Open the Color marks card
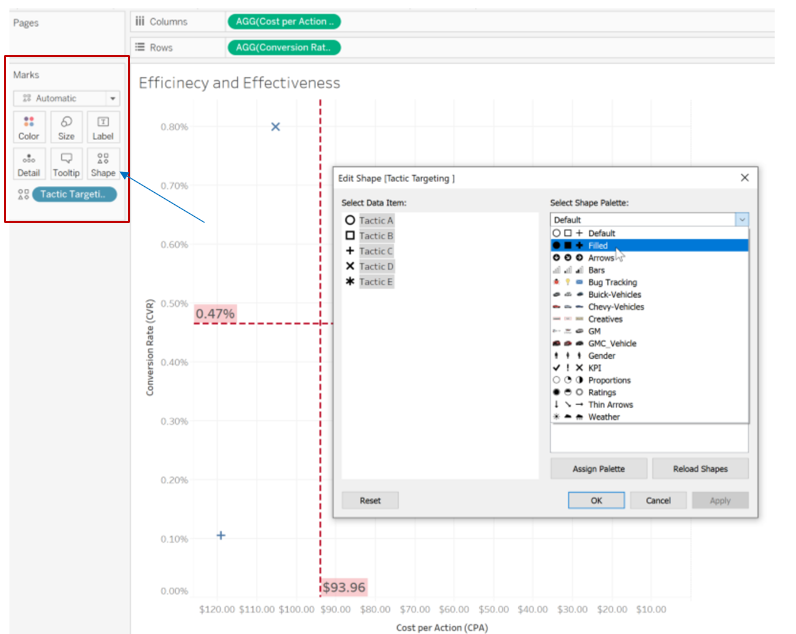Image resolution: width=796 pixels, height=634 pixels. [29, 127]
